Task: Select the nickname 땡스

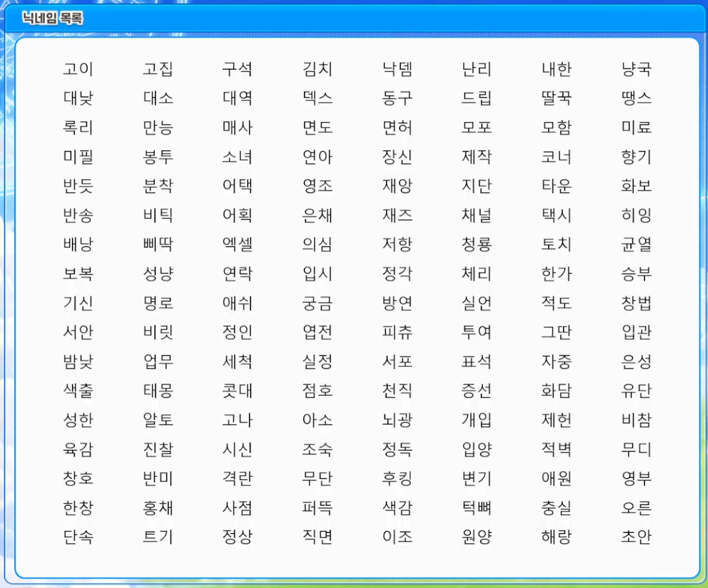Action: tap(637, 98)
